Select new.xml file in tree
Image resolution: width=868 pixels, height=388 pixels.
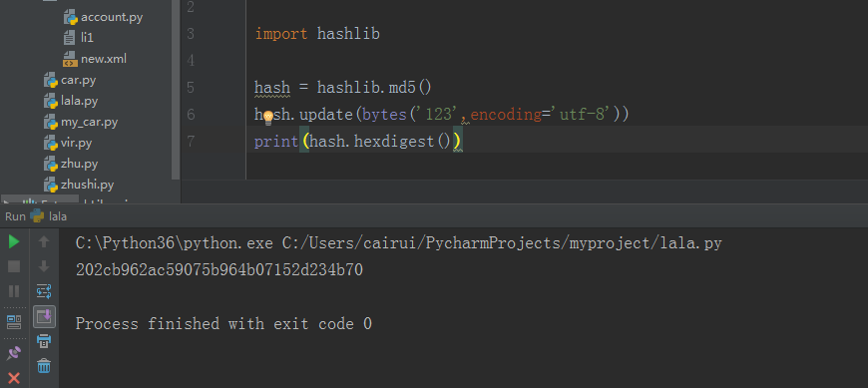click(x=95, y=59)
